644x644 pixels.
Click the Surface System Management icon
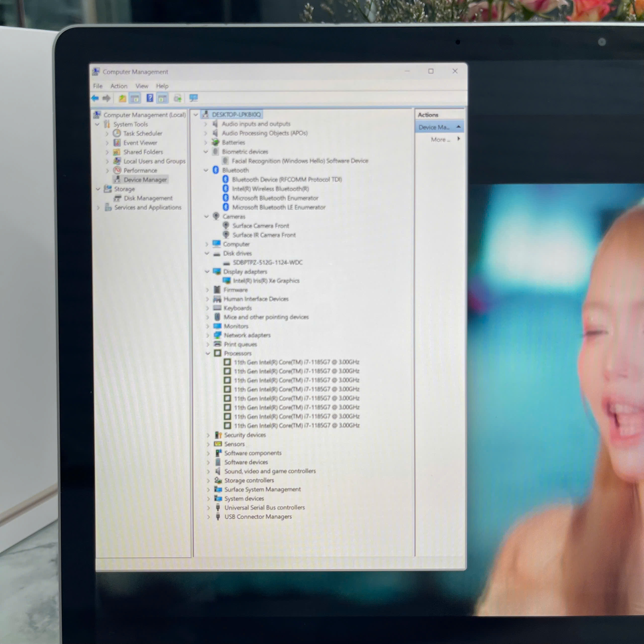[218, 489]
